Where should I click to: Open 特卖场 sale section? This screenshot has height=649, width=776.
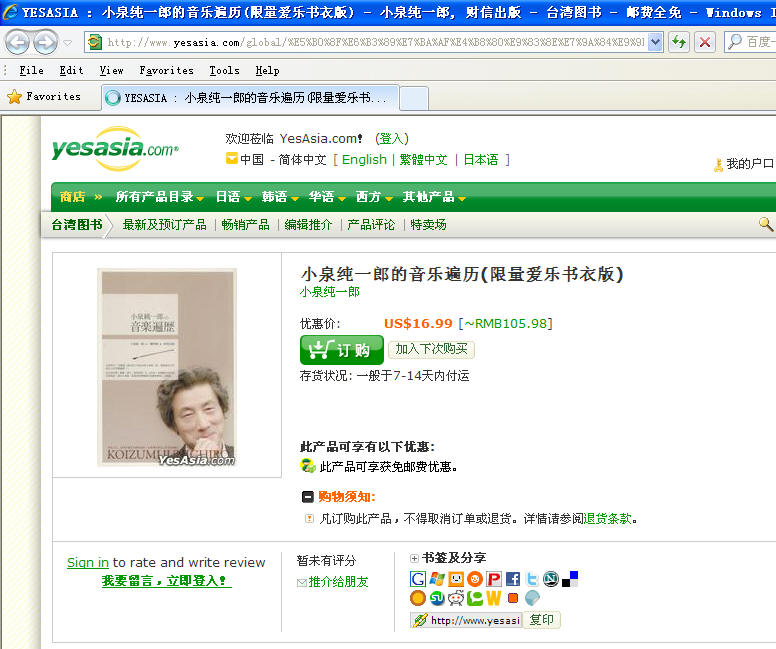pyautogui.click(x=428, y=225)
